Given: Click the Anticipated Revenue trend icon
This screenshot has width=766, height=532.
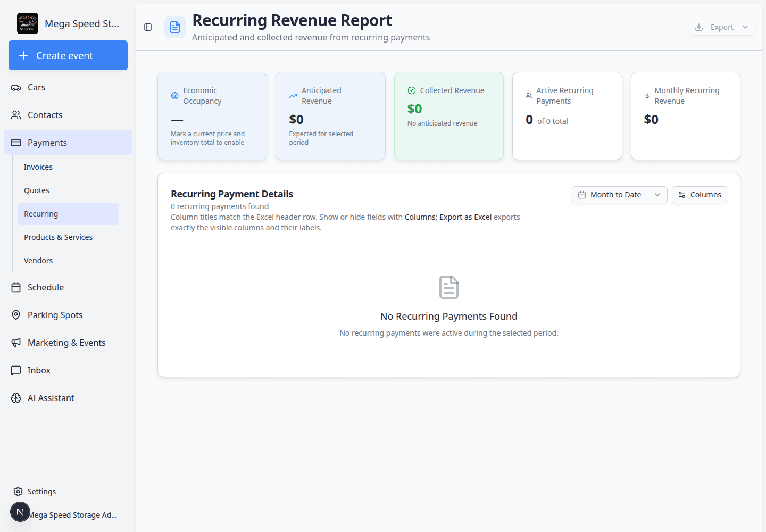Looking at the screenshot, I should [x=293, y=96].
